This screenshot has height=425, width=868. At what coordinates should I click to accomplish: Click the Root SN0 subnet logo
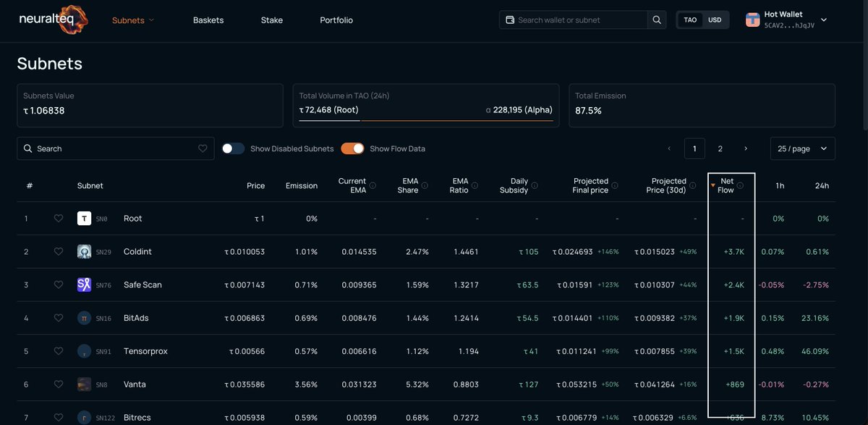coord(84,219)
